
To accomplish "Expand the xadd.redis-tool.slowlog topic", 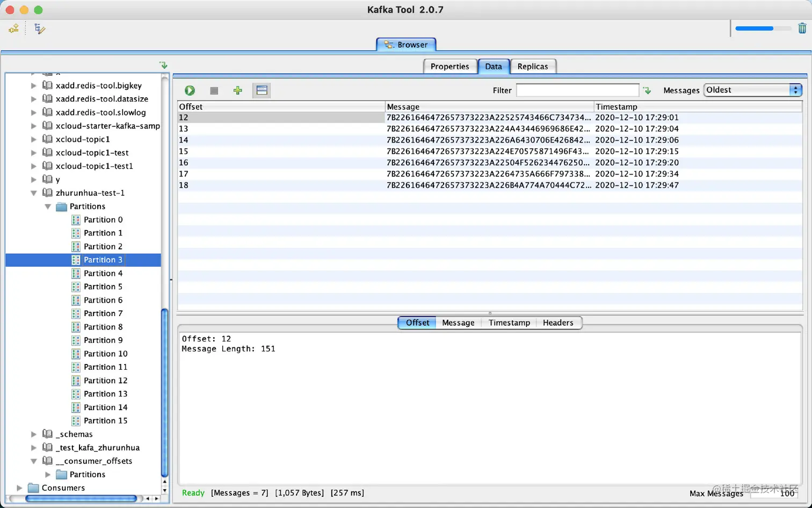I will (33, 112).
